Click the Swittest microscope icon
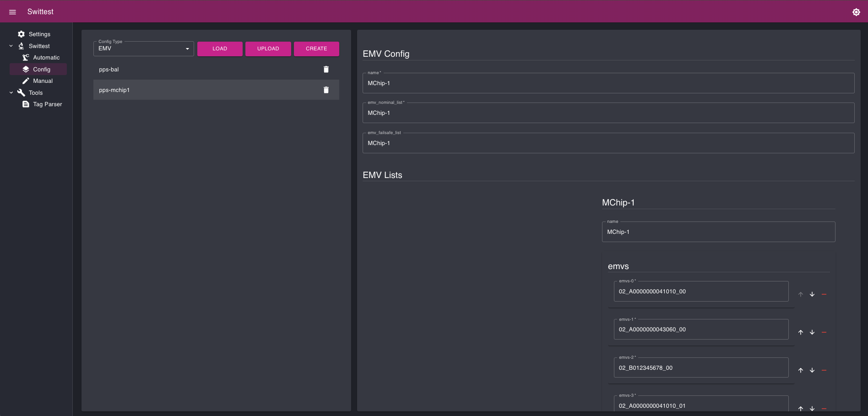The image size is (868, 416). (x=21, y=46)
